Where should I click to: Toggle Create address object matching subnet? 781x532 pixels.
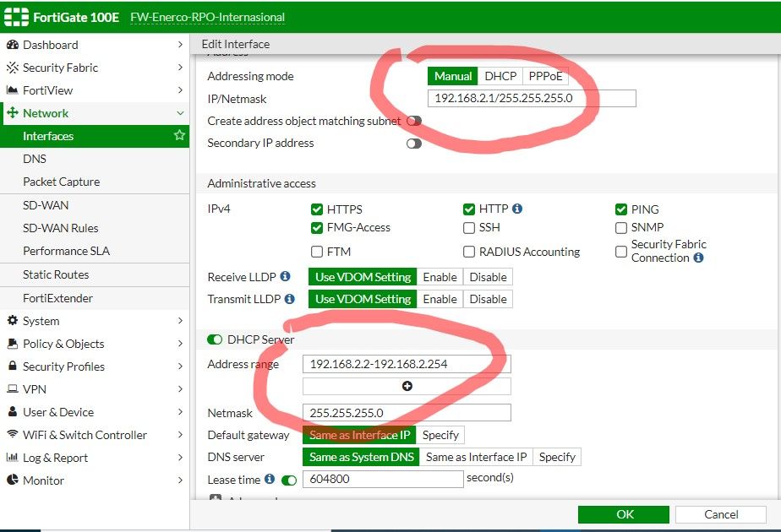(414, 121)
